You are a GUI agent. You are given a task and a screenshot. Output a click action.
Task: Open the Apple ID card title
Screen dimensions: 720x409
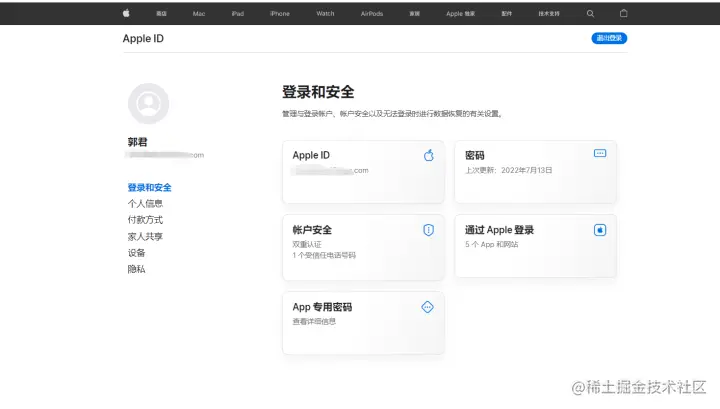(311, 155)
